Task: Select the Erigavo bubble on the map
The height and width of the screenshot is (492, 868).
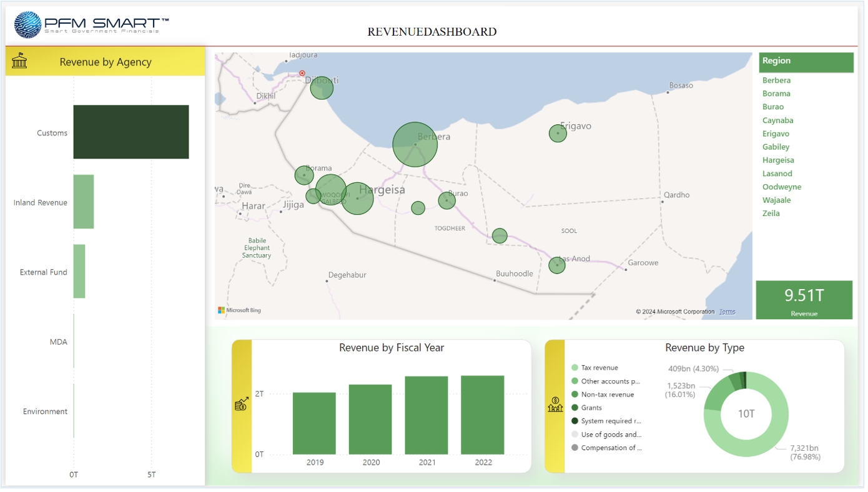Action: tap(558, 133)
